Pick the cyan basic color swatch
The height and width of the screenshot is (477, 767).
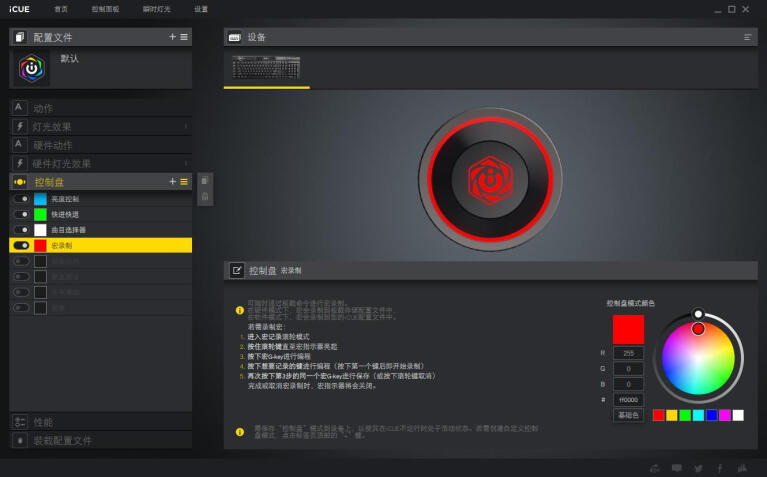[x=699, y=415]
